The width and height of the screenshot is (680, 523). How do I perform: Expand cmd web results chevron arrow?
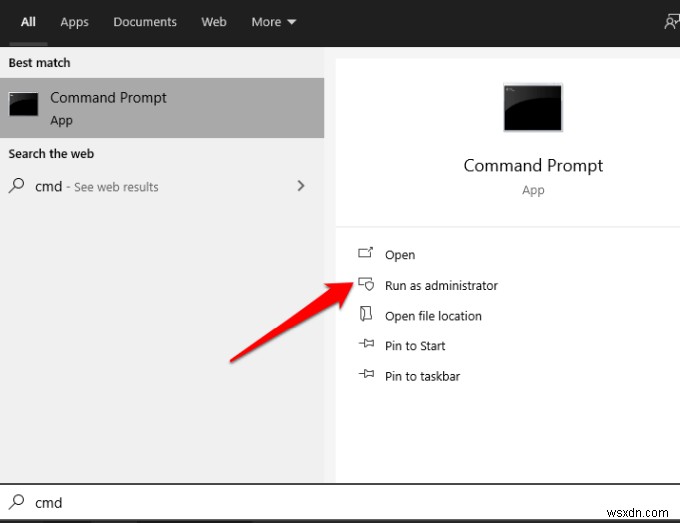(x=301, y=186)
